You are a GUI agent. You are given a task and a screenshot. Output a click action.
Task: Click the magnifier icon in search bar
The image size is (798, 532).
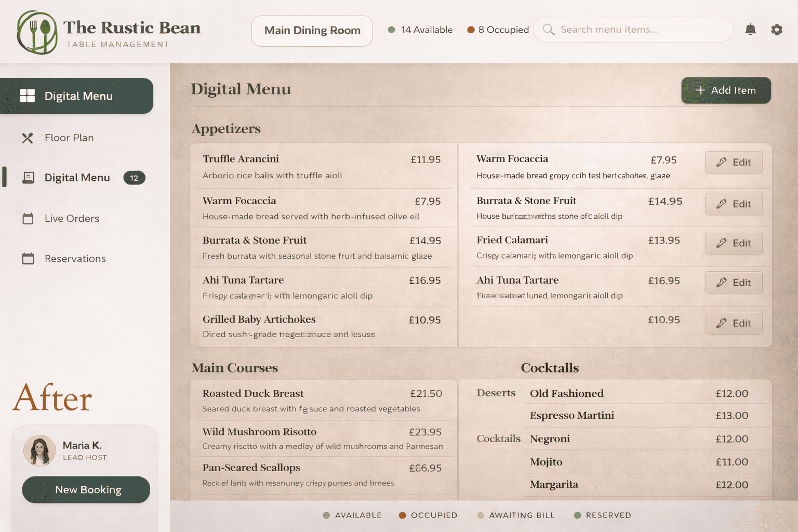pos(548,30)
